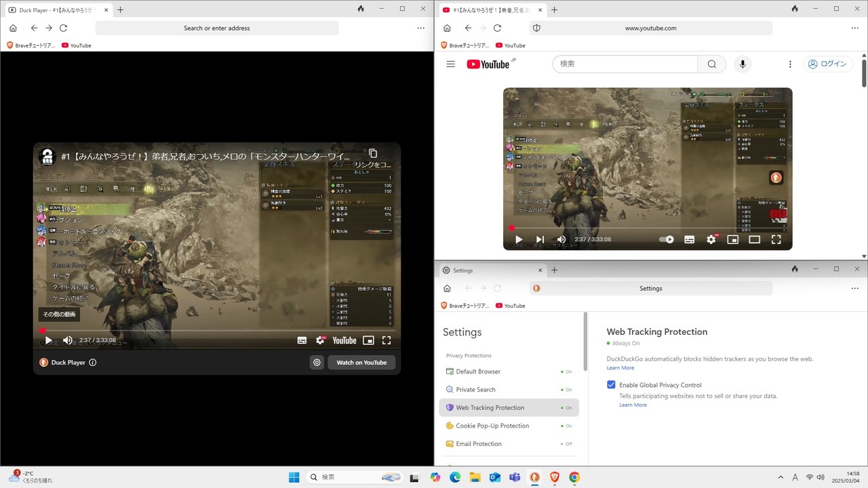This screenshot has width=868, height=488.
Task: Toggle Enable Global Privacy Control checkbox
Action: click(611, 385)
